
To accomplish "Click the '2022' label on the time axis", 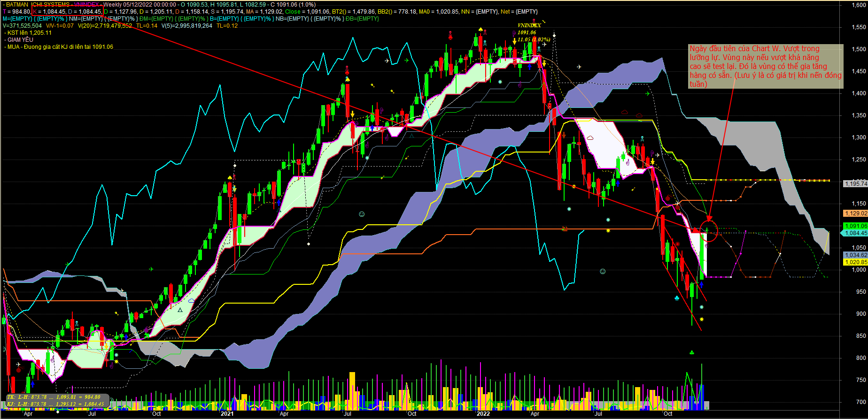I will click(x=483, y=414).
